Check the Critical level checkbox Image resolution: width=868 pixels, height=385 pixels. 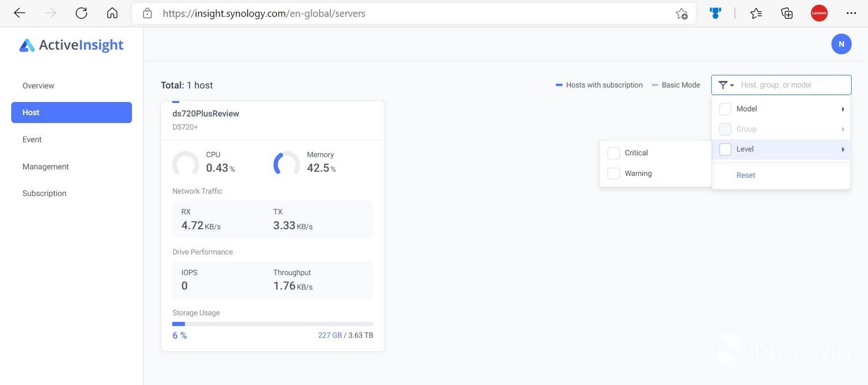613,153
